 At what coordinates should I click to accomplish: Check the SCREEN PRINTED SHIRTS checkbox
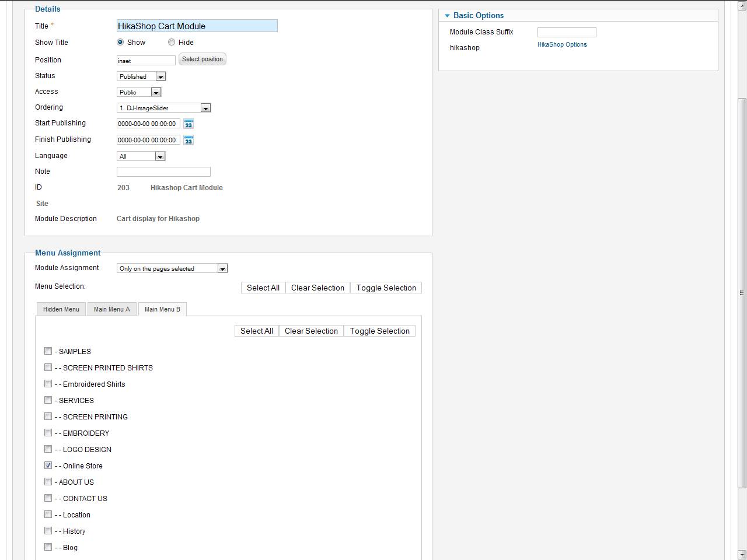tap(48, 367)
